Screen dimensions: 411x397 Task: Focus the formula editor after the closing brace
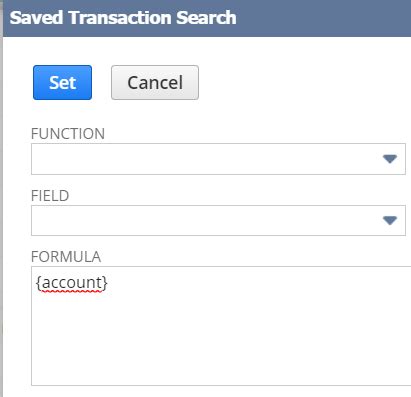109,283
